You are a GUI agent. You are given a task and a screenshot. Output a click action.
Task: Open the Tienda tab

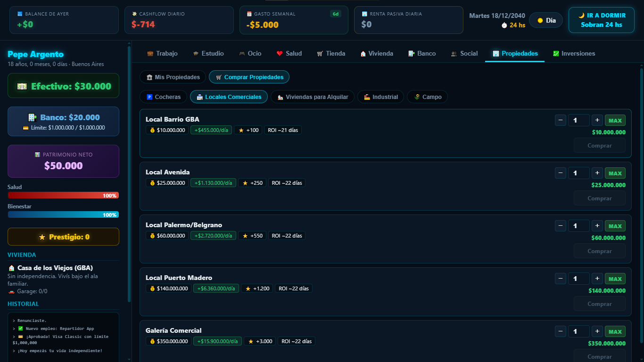(x=331, y=53)
